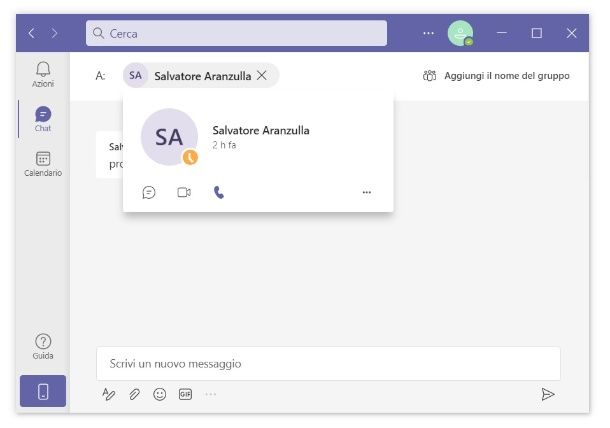Click the mobile app download button
This screenshot has width=610, height=428.
coord(43,391)
